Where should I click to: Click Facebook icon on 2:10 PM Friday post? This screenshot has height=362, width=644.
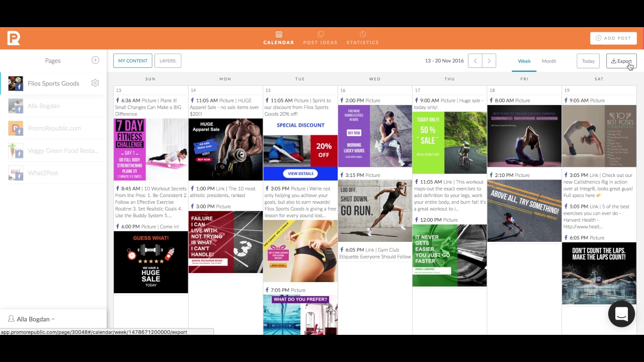click(x=491, y=175)
